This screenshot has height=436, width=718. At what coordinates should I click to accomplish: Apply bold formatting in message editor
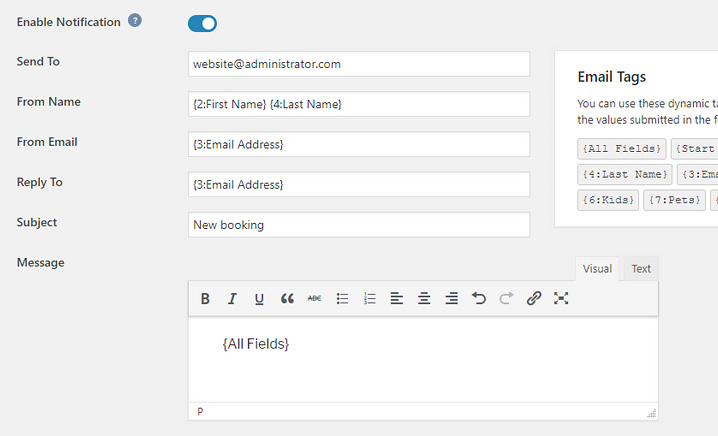(x=205, y=298)
